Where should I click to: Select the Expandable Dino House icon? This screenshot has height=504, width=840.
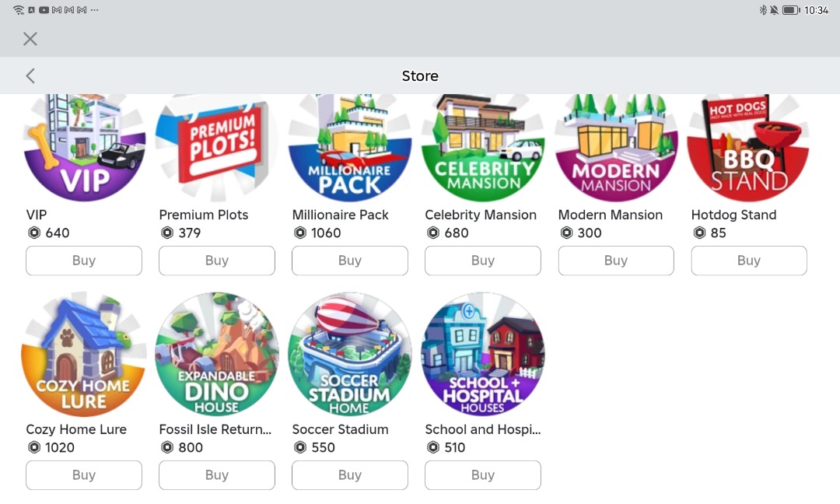coord(216,354)
